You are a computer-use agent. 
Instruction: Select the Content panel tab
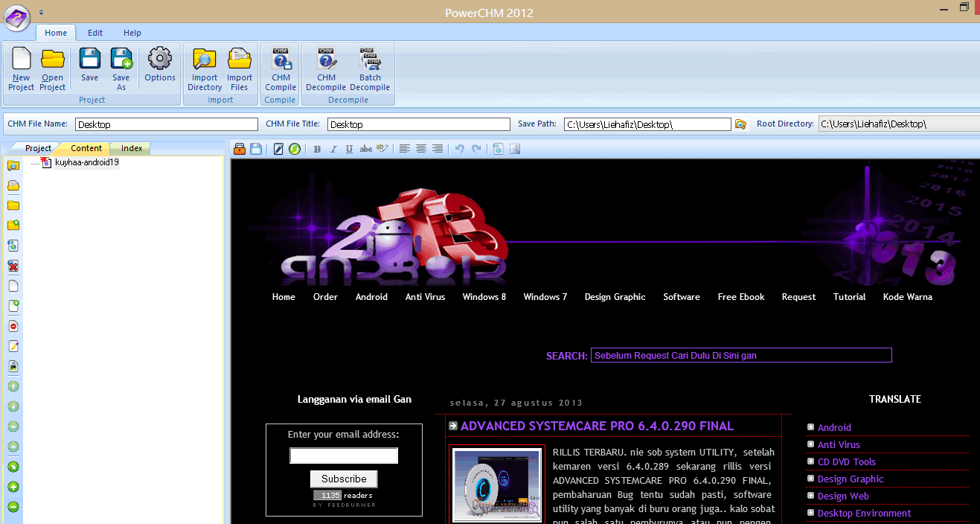[86, 148]
